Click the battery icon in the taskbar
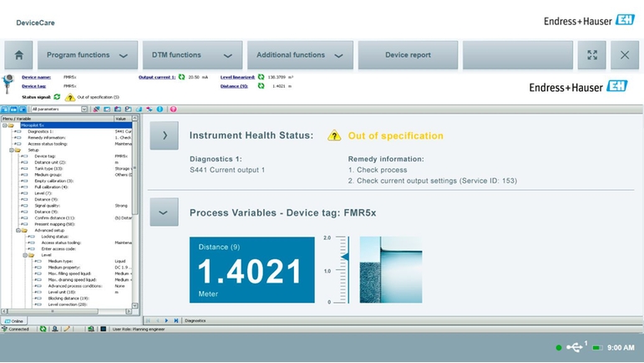The image size is (644, 363). click(597, 348)
